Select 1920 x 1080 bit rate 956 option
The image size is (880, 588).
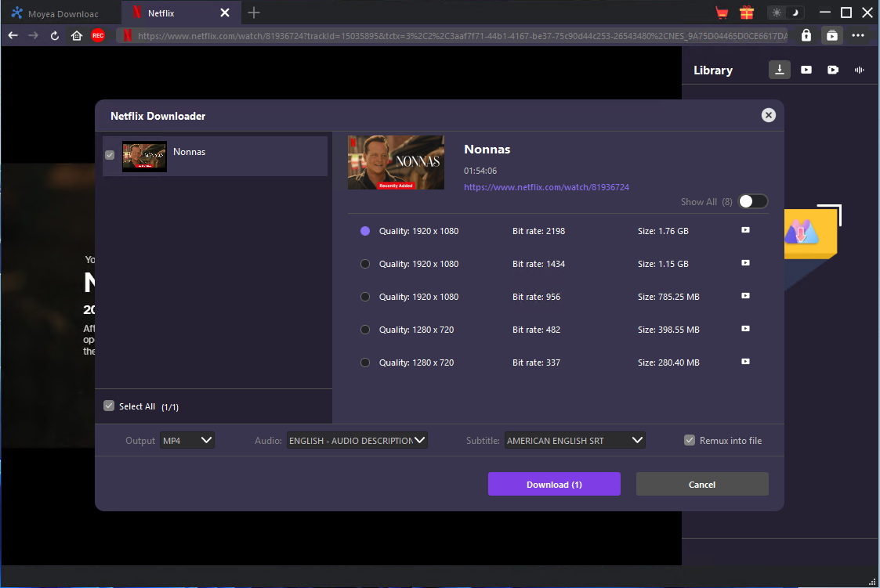(365, 297)
